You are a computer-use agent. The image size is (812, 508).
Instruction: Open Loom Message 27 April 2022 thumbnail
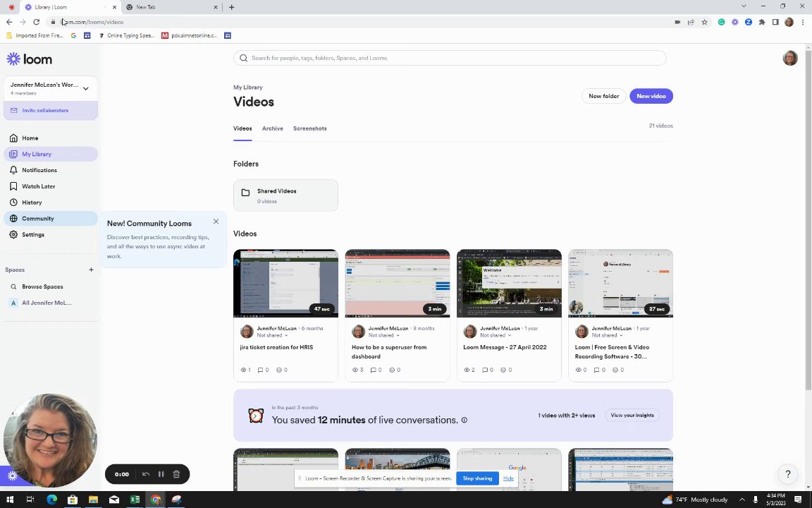509,284
